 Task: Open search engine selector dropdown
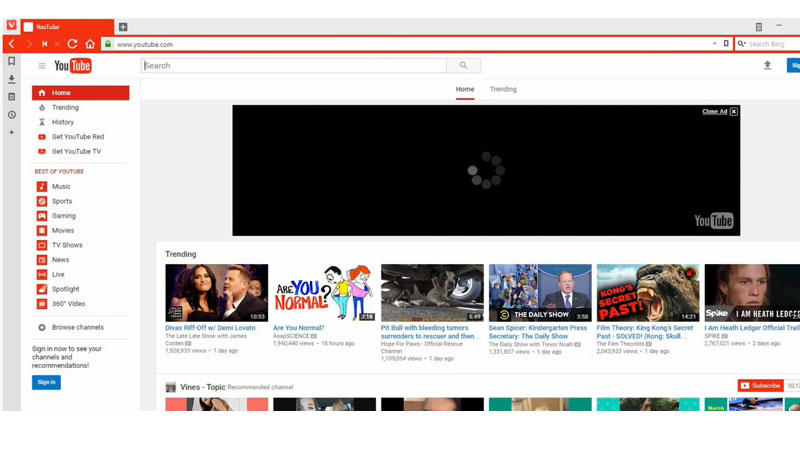(x=741, y=44)
